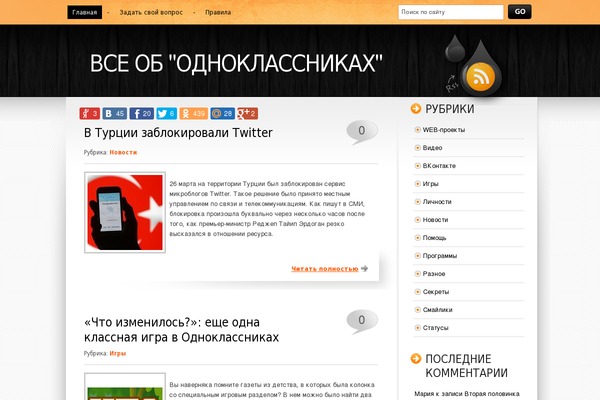Open Смайлики category in sidebar
The image size is (600, 400).
coord(437,310)
